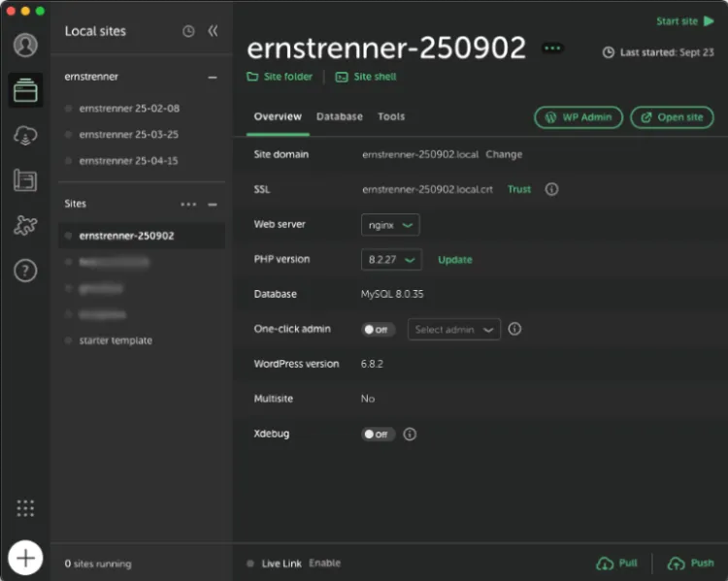
Task: Open the PHP version dropdown
Action: pyautogui.click(x=391, y=260)
